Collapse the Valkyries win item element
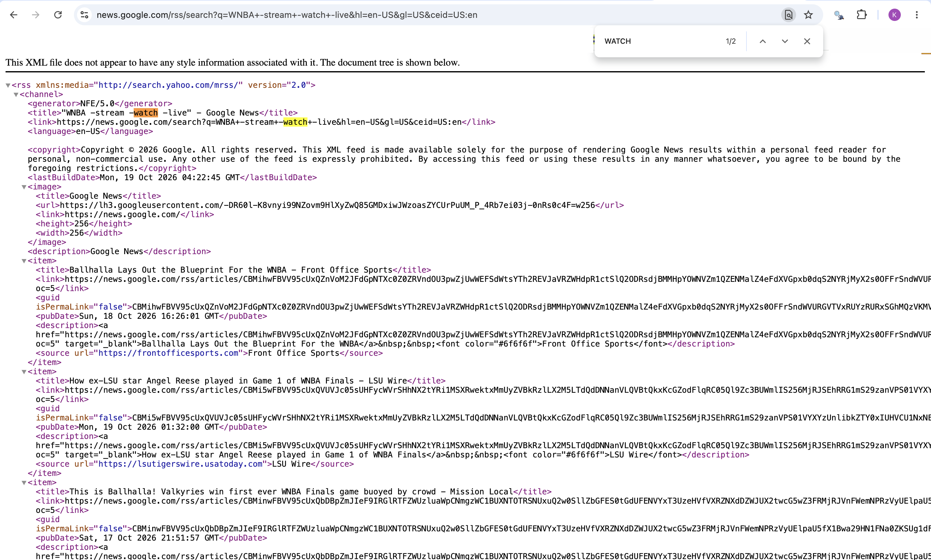Screen dimensions: 931x560 tap(24, 483)
